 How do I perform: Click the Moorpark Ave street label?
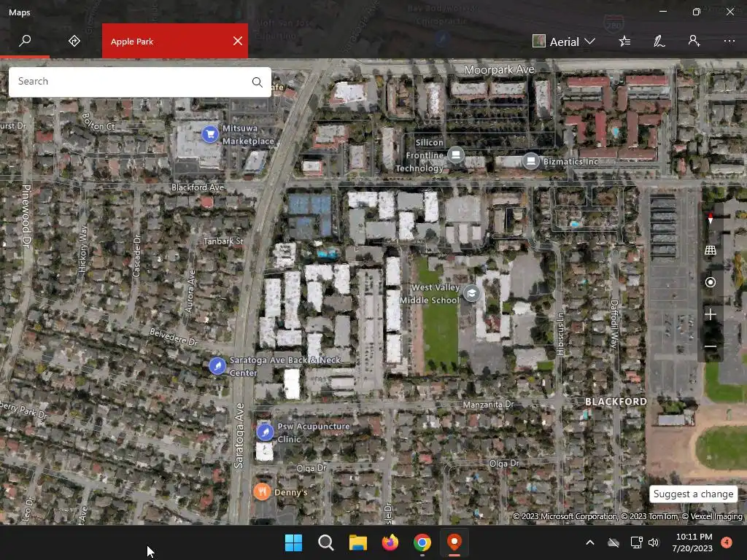499,70
